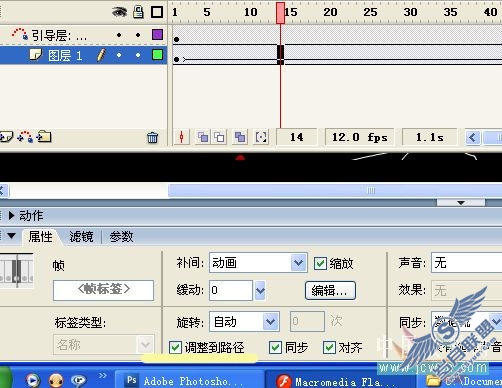Switch to Macromedia Flash taskbar button
Screen dimensions: 502x388
tap(341, 381)
